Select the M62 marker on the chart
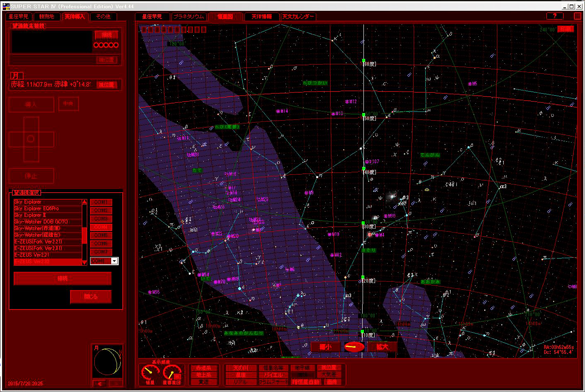The image size is (585, 392). pyautogui.click(x=336, y=255)
